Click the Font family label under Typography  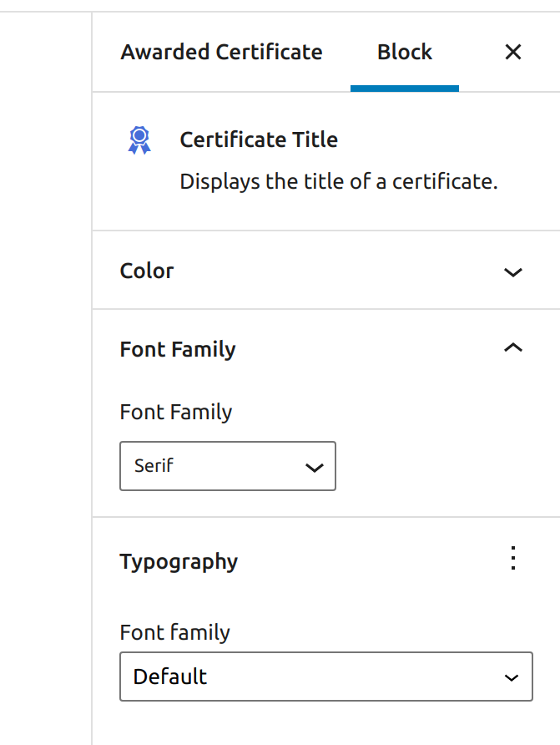point(175,632)
